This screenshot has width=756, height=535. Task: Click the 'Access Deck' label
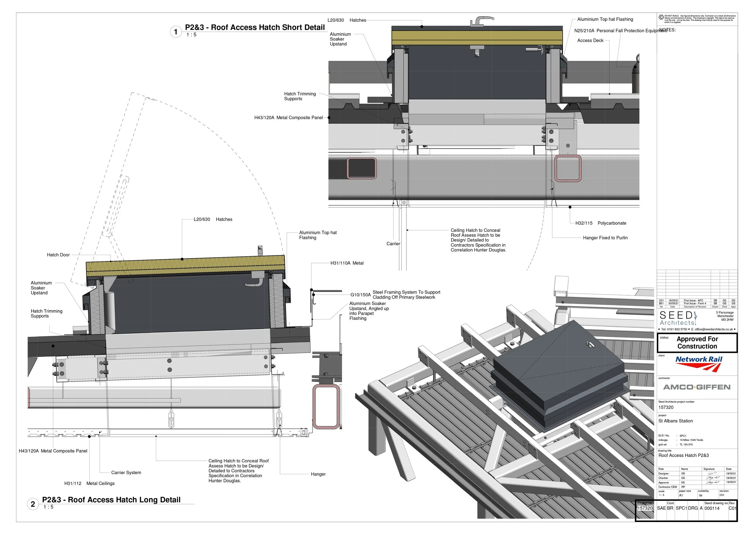click(590, 40)
